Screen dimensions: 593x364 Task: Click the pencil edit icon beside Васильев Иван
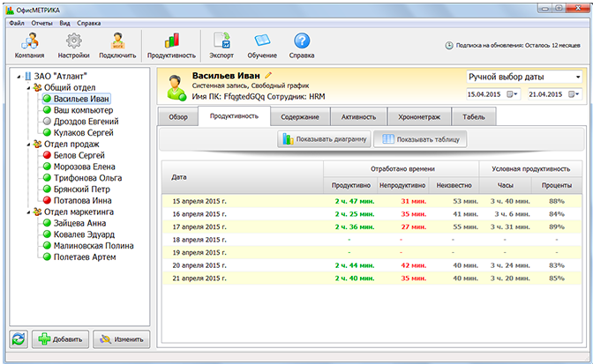click(x=268, y=76)
